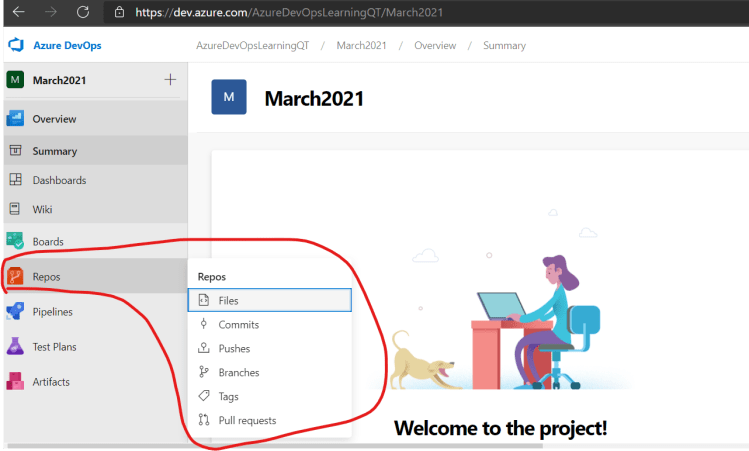Viewport: 749px width, 451px height.
Task: Click the Overview hub icon
Action: point(15,118)
